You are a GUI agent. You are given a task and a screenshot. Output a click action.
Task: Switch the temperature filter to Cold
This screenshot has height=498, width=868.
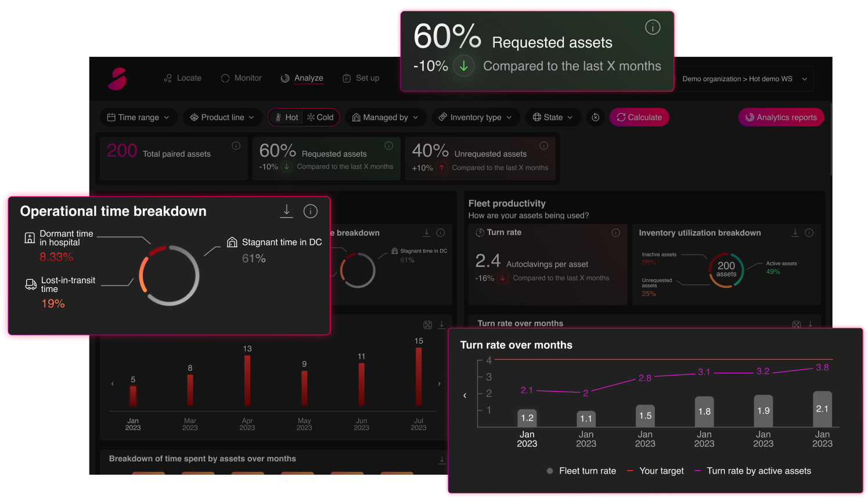pyautogui.click(x=320, y=117)
